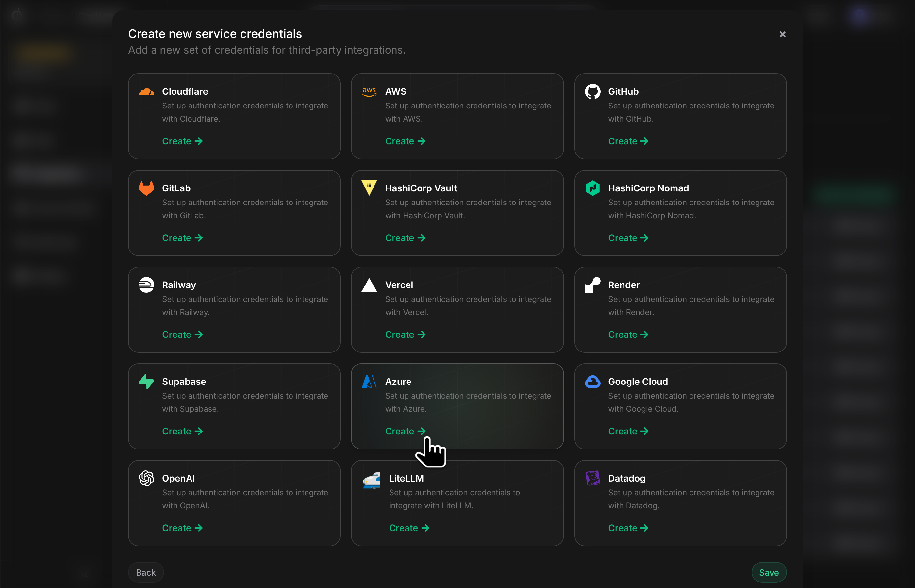Click the GitHub octocat icon

click(592, 92)
